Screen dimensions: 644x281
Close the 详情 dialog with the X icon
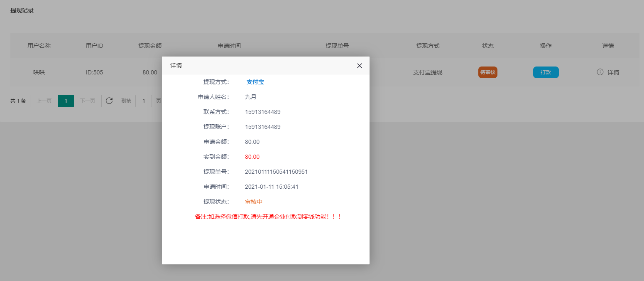360,66
